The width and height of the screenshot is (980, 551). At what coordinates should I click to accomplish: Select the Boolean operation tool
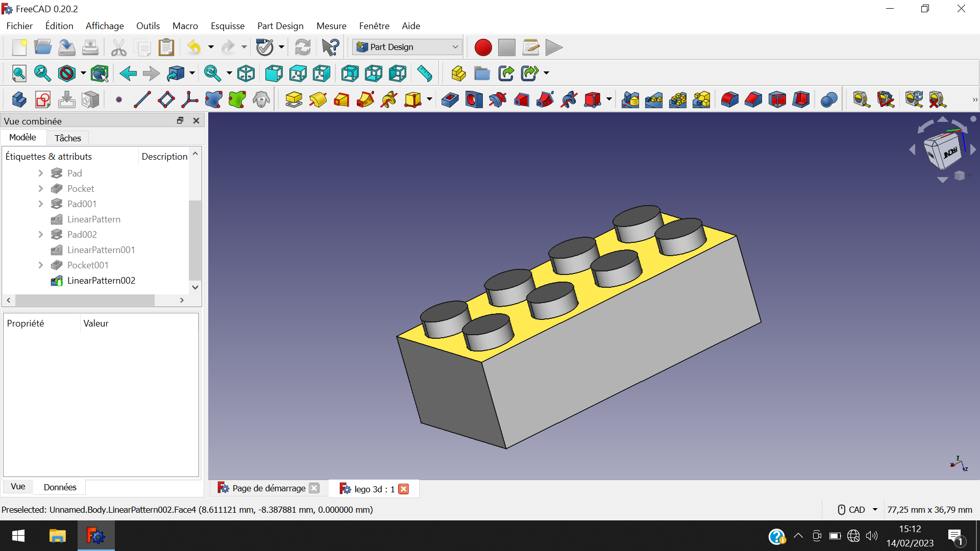[x=829, y=99]
